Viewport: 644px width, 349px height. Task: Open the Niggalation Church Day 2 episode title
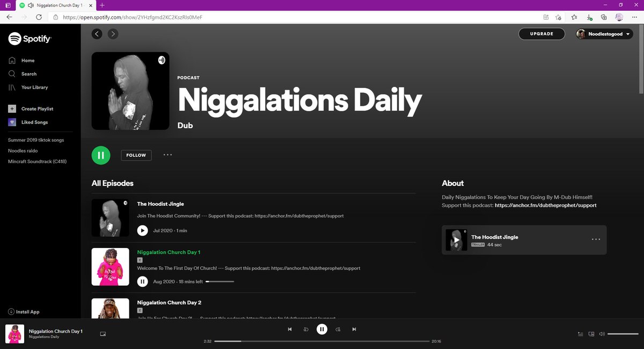169,303
